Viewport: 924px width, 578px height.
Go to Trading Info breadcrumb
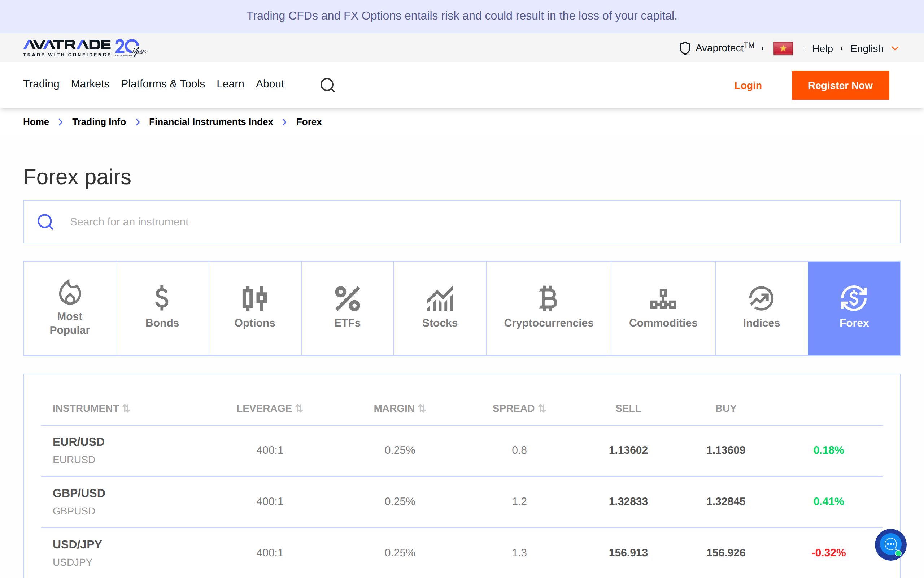pos(99,122)
